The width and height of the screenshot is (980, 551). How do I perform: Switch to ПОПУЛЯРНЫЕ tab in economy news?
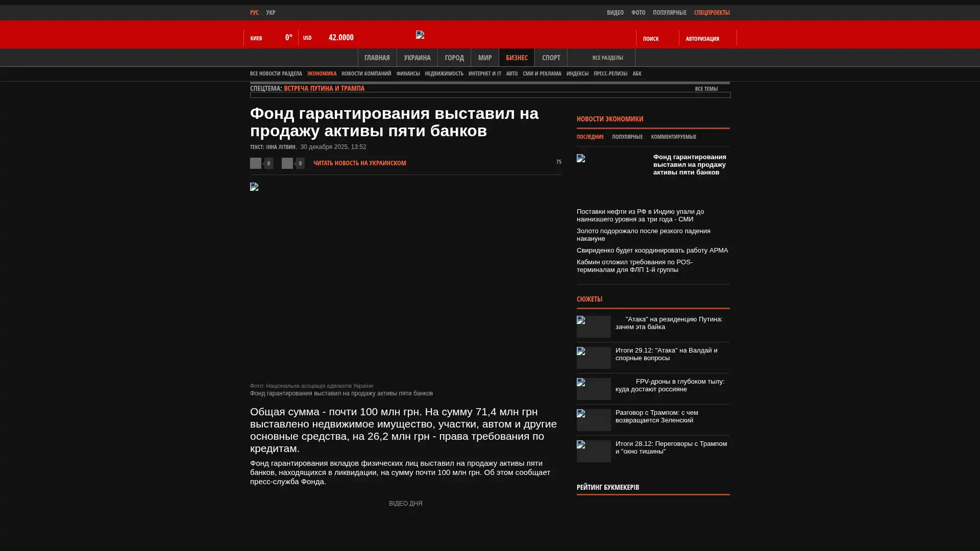pos(627,137)
